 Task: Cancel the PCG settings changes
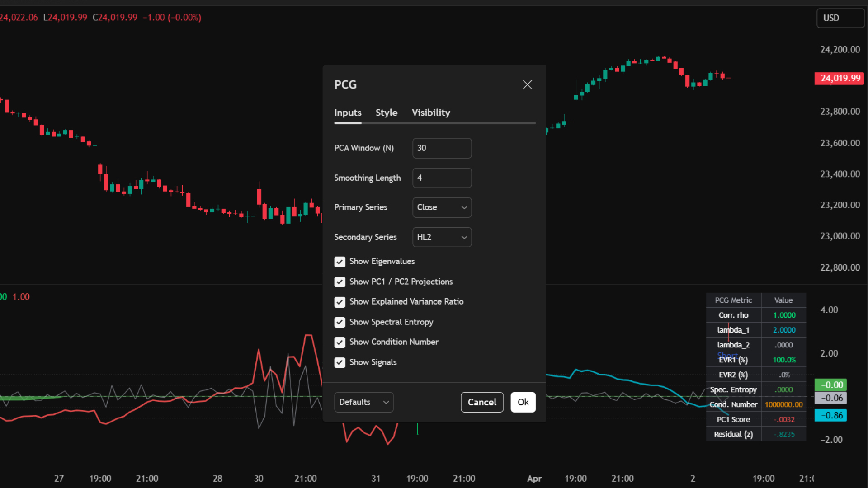click(x=482, y=402)
